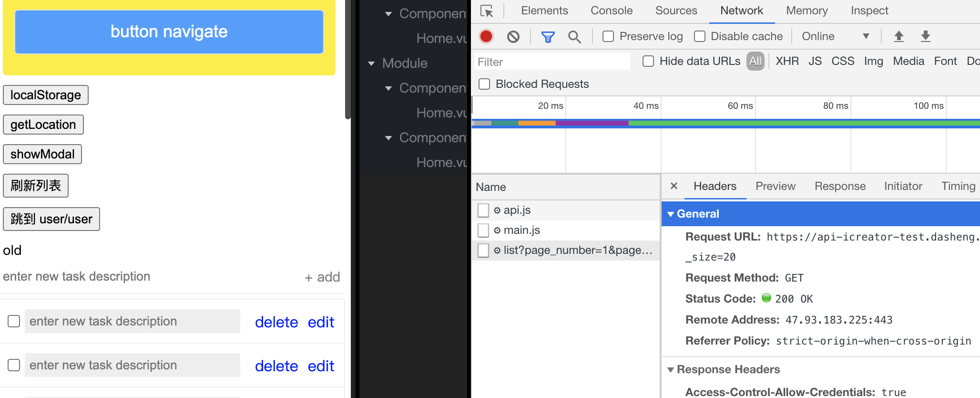Check Hide data URLs option
This screenshot has height=398, width=980.
coord(648,61)
